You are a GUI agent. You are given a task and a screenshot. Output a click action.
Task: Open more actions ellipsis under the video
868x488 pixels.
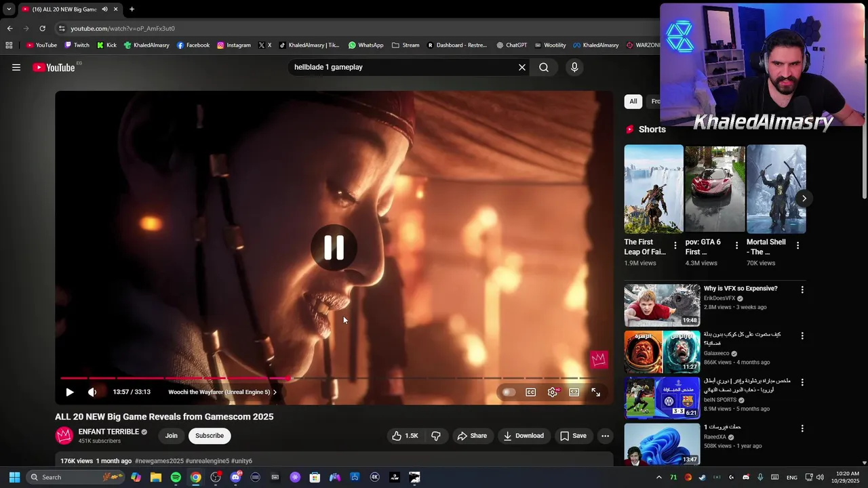[x=605, y=436]
